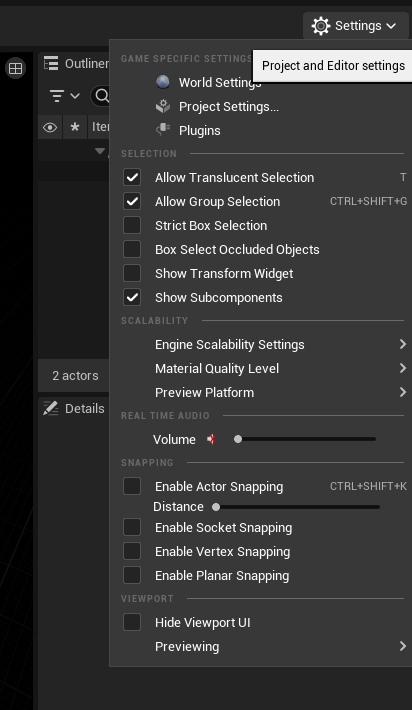Enable Actor Snapping checkbox
412x710 pixels.
click(132, 486)
